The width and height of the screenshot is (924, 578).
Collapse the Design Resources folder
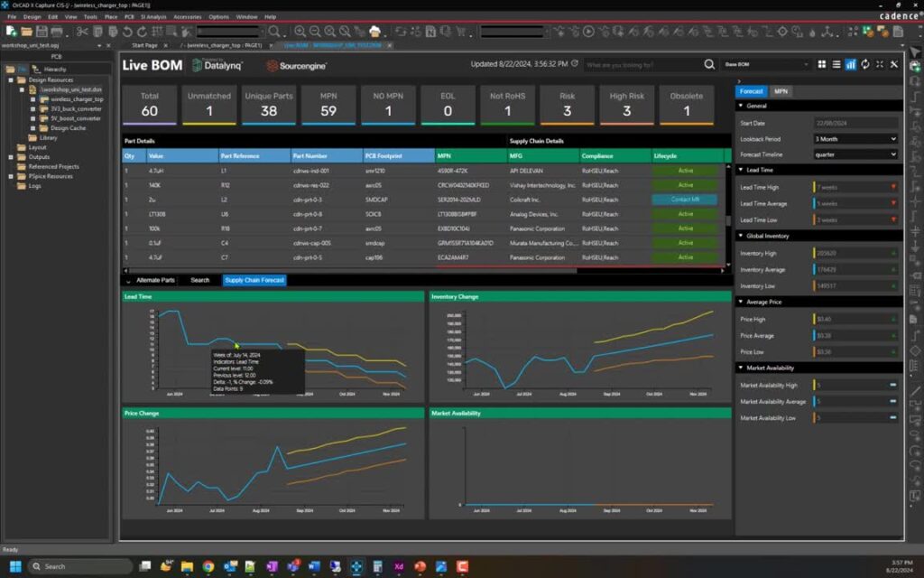pos(11,79)
